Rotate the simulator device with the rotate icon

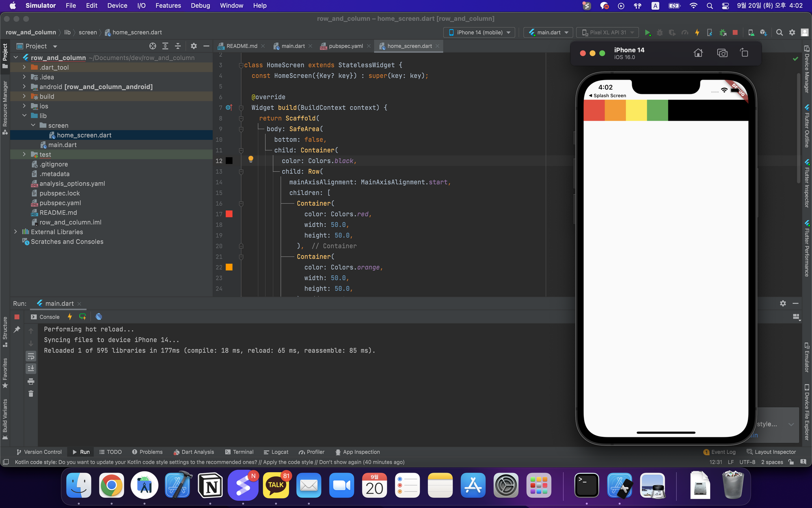pyautogui.click(x=744, y=53)
